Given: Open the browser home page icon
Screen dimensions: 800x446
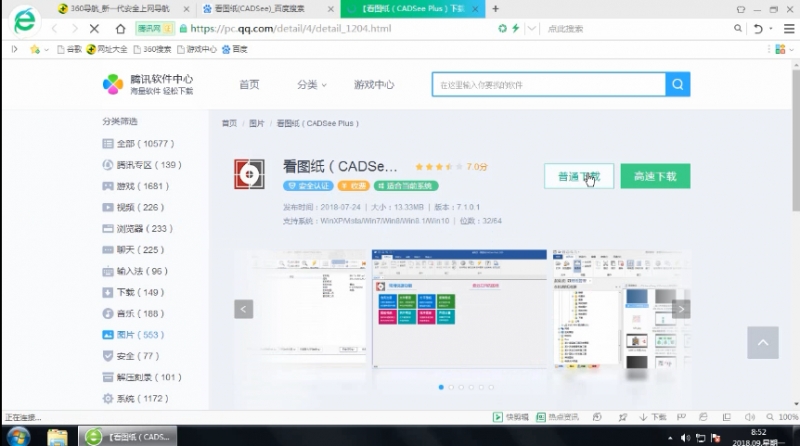Looking at the screenshot, I should 120,29.
